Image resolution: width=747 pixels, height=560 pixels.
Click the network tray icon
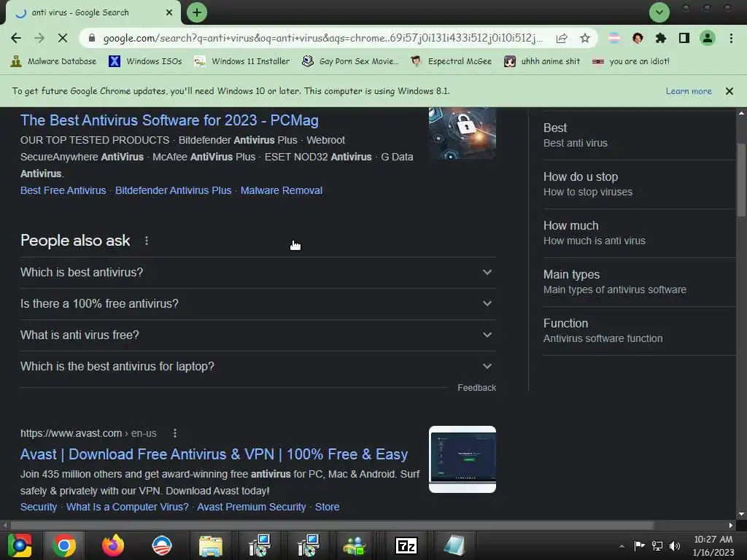tap(657, 545)
